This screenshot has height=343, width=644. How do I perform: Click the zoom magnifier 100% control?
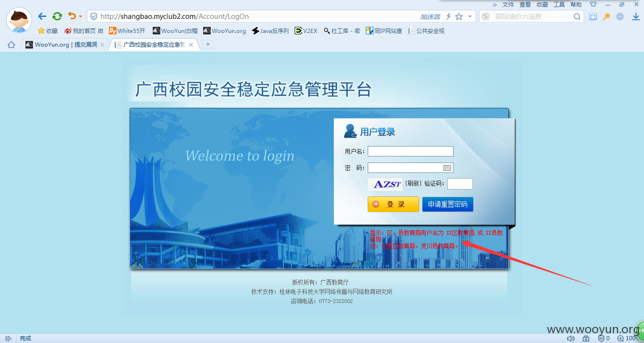click(x=627, y=338)
